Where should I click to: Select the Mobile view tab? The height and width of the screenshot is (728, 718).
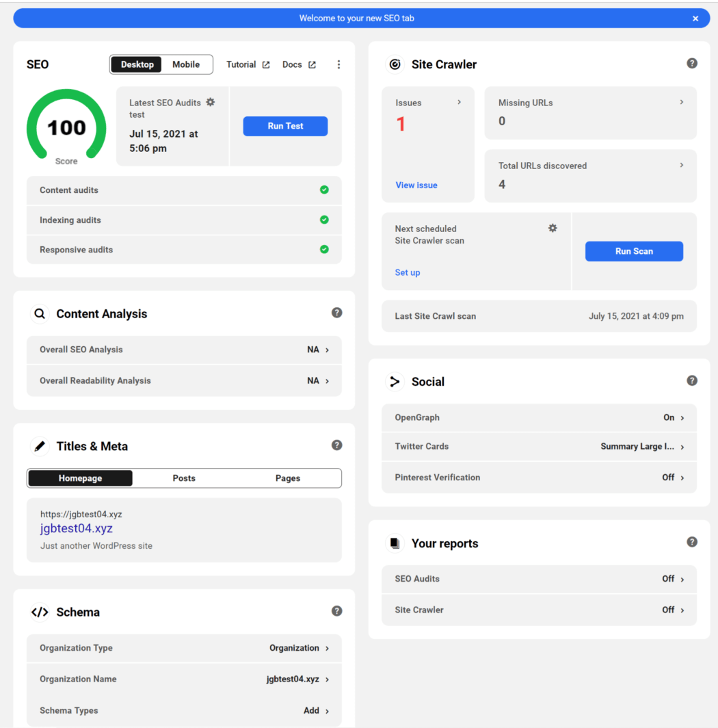186,64
